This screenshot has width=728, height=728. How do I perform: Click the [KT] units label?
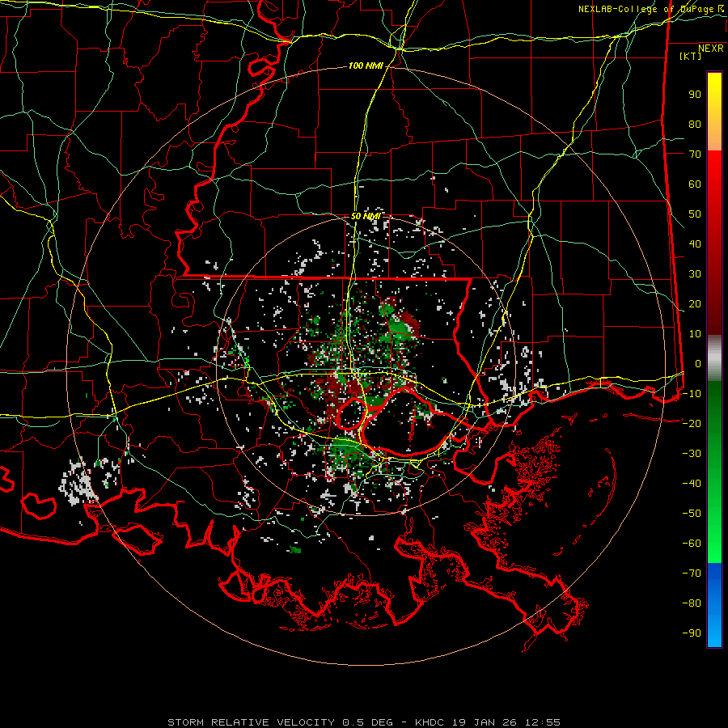[x=690, y=56]
